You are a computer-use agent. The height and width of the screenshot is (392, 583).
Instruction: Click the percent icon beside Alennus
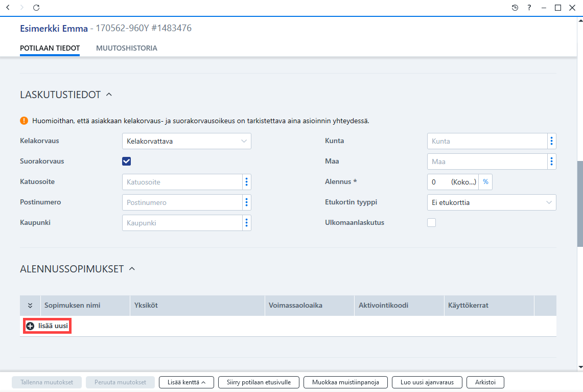[x=485, y=182]
